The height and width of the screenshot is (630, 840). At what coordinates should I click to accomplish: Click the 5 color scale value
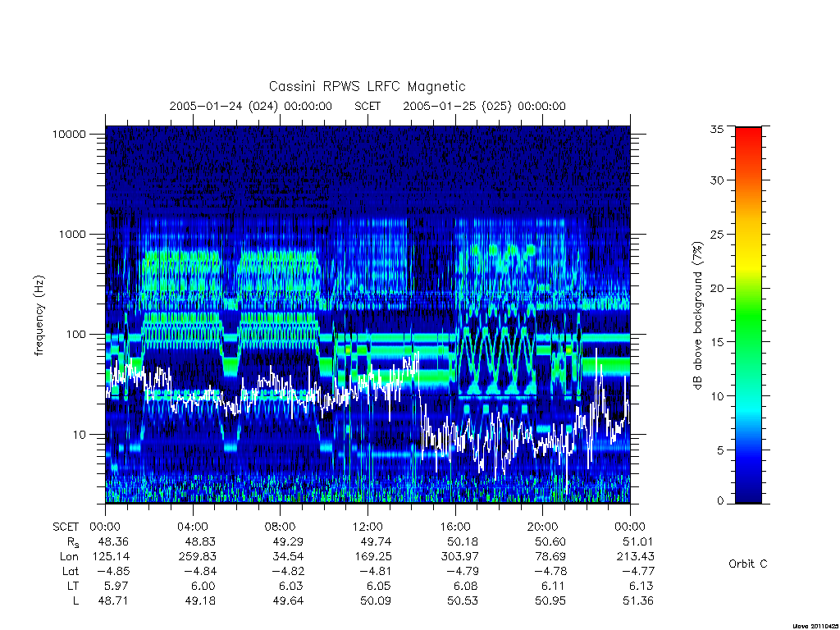pyautogui.click(x=720, y=450)
